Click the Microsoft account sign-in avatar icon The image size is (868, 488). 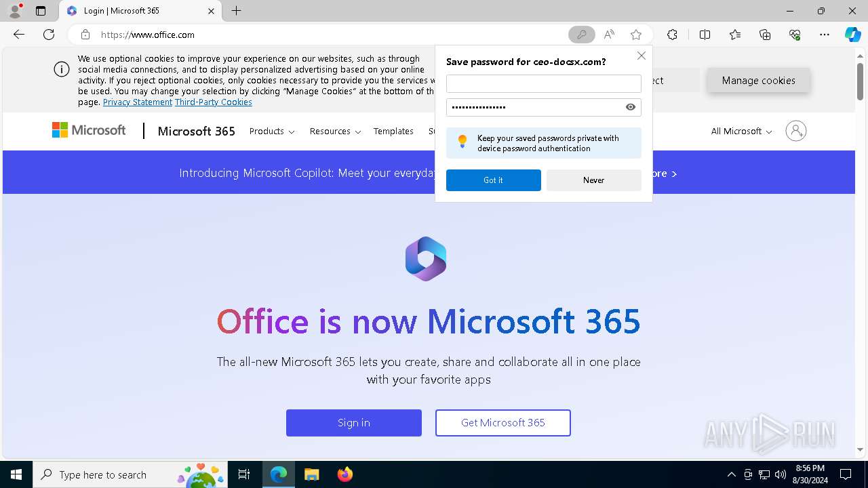[x=796, y=131]
